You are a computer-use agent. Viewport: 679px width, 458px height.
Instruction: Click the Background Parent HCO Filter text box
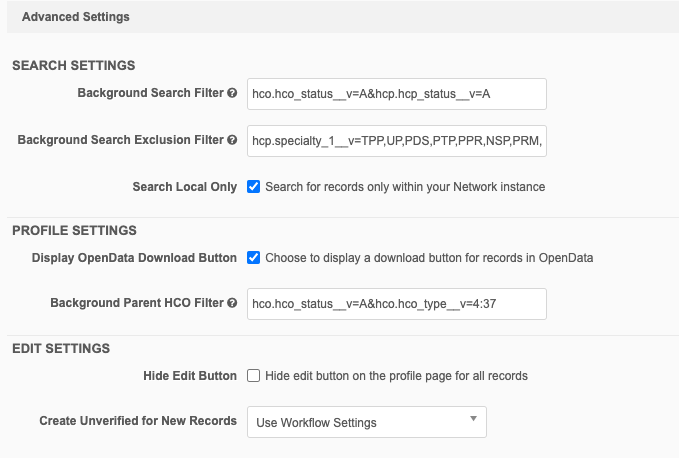coord(396,303)
